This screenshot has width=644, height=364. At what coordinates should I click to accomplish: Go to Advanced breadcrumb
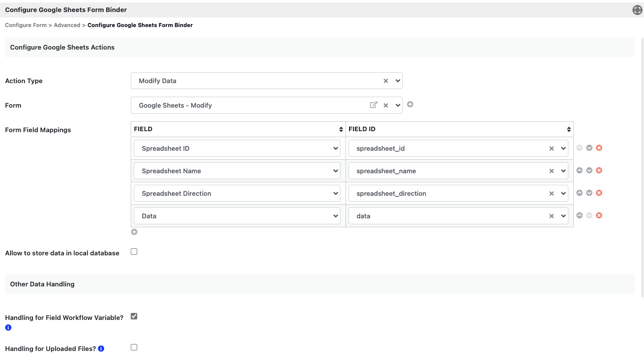pyautogui.click(x=67, y=25)
